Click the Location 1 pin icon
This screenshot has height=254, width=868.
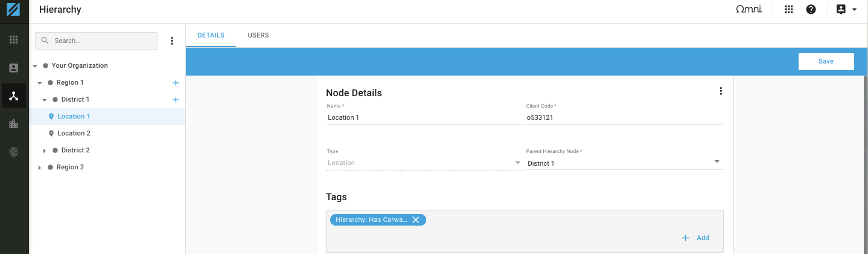pyautogui.click(x=51, y=116)
